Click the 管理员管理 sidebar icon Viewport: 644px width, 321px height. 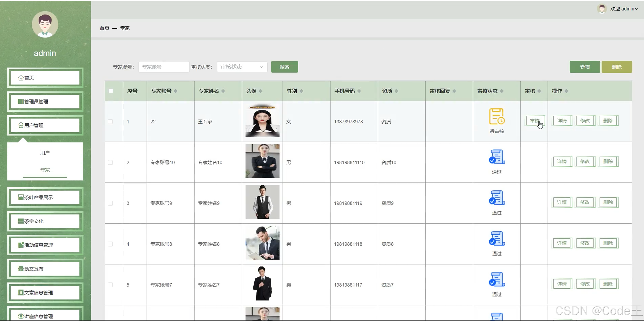pyautogui.click(x=21, y=101)
